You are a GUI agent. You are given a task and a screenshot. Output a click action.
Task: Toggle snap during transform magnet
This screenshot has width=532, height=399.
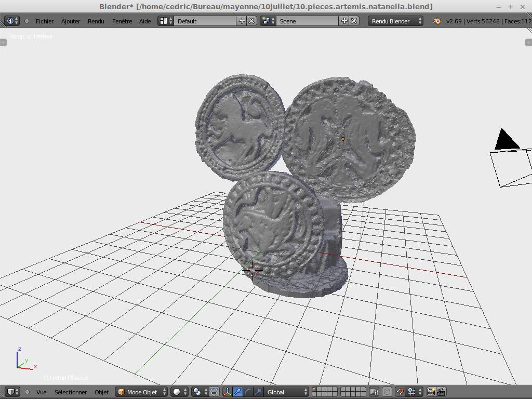pyautogui.click(x=400, y=392)
